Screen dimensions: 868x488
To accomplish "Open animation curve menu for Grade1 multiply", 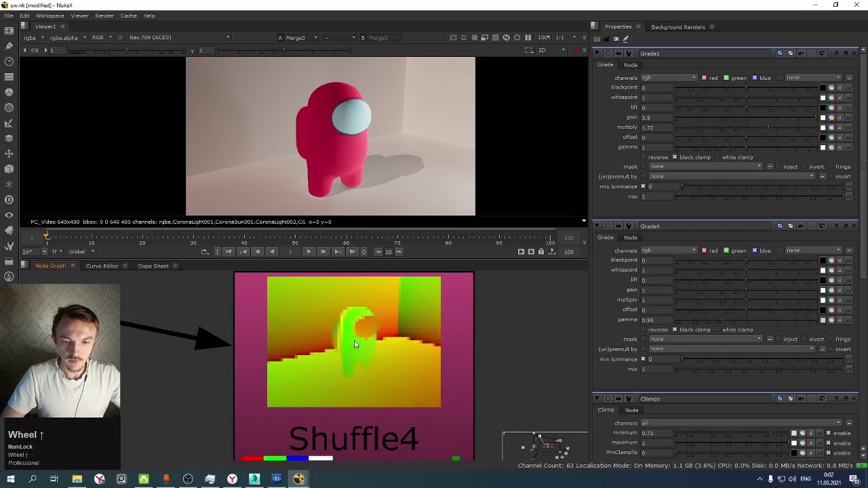I will [x=848, y=127].
